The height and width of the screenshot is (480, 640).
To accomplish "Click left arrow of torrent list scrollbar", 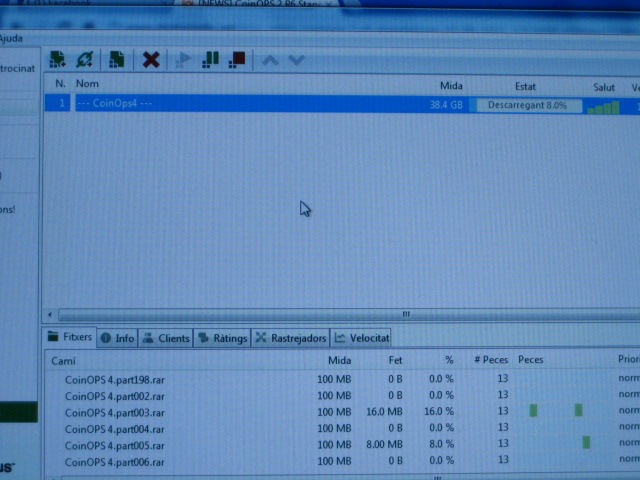I will [50, 315].
